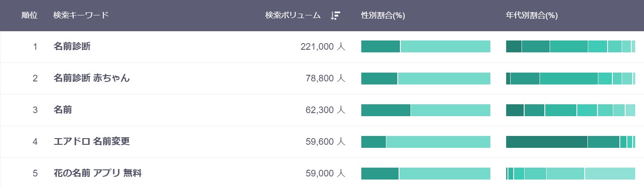Click the 62,300 人 search volume value

pyautogui.click(x=325, y=110)
